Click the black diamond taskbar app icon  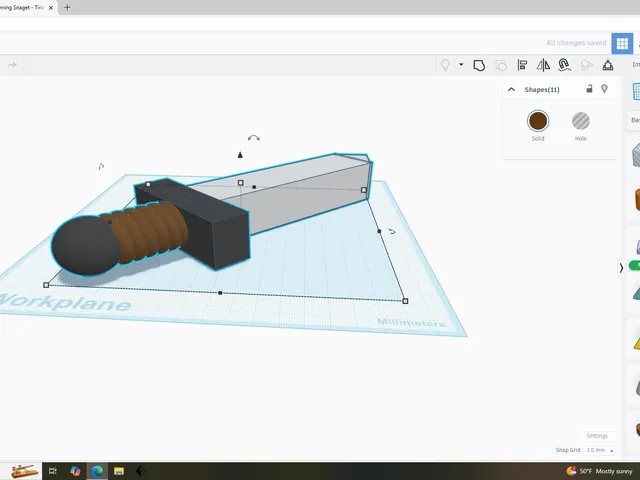tap(140, 471)
